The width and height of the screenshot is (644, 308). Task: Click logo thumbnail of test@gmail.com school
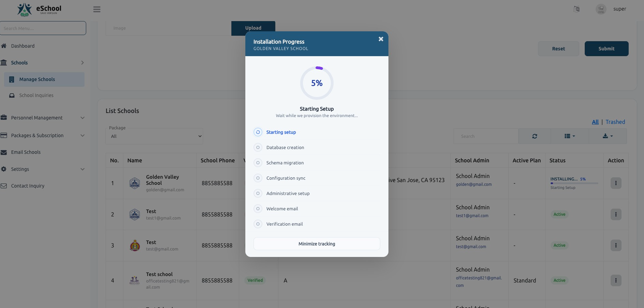coord(135,245)
